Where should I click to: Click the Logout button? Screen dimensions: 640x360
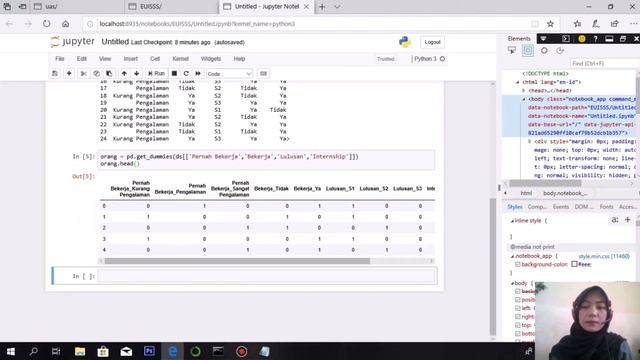[432, 42]
